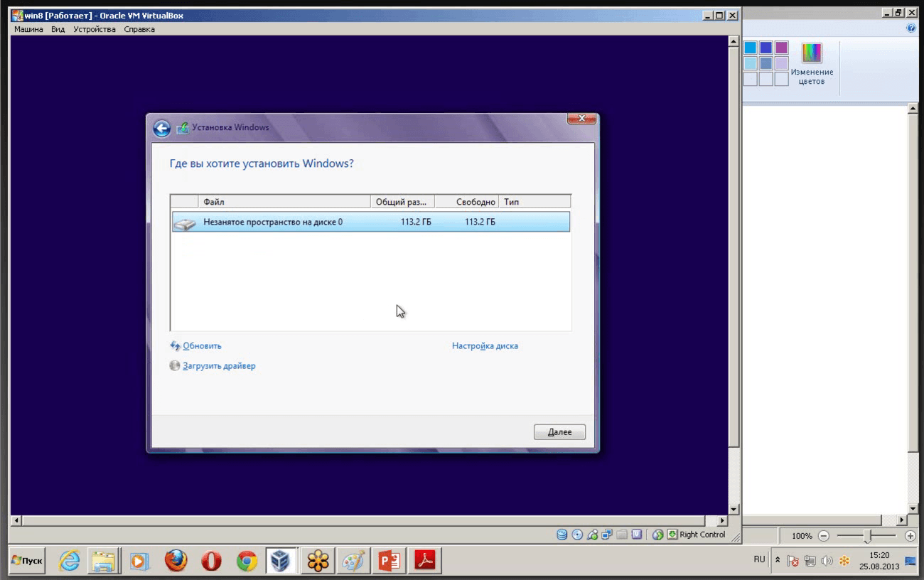Click the VirtualBox vertical scrollbar up arrow

(x=734, y=41)
